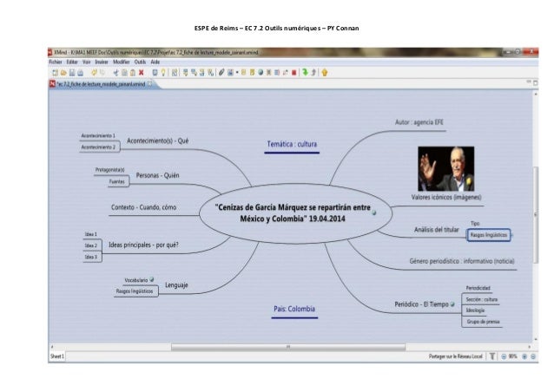Viewport: 554px width, 392px height.
Task: Open the marker icon beside Vocabulario
Action: coord(152,280)
